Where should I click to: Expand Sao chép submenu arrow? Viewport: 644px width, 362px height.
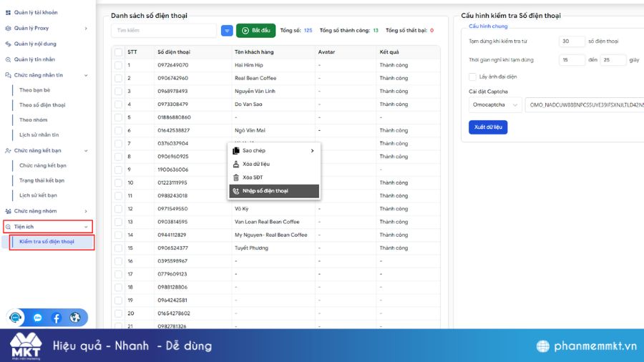[x=312, y=151]
